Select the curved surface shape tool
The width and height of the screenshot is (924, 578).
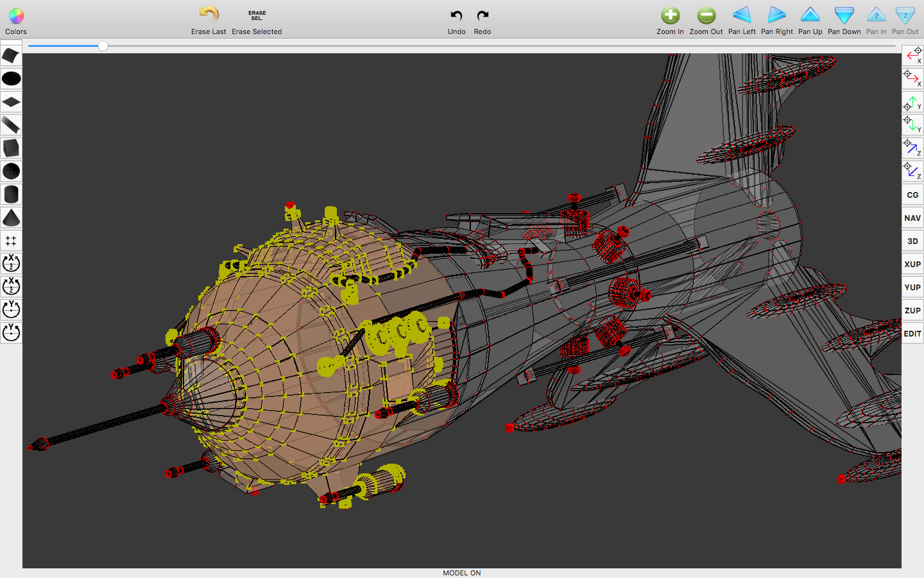point(11,55)
